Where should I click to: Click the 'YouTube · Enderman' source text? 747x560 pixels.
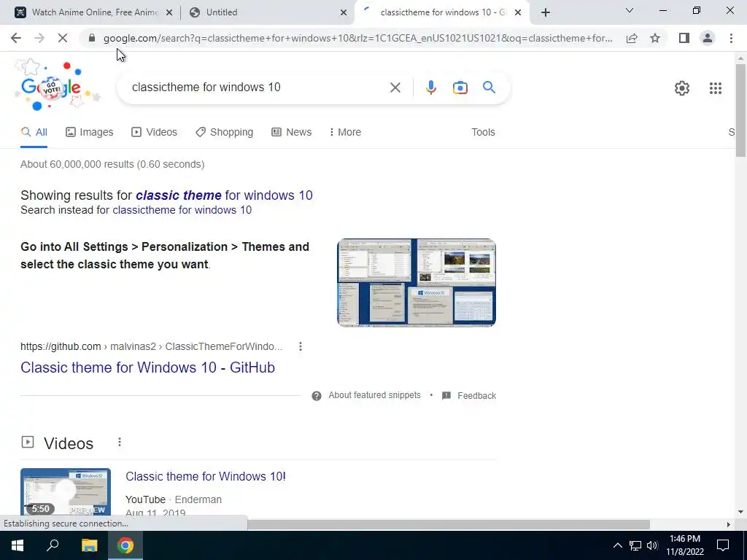(x=174, y=499)
